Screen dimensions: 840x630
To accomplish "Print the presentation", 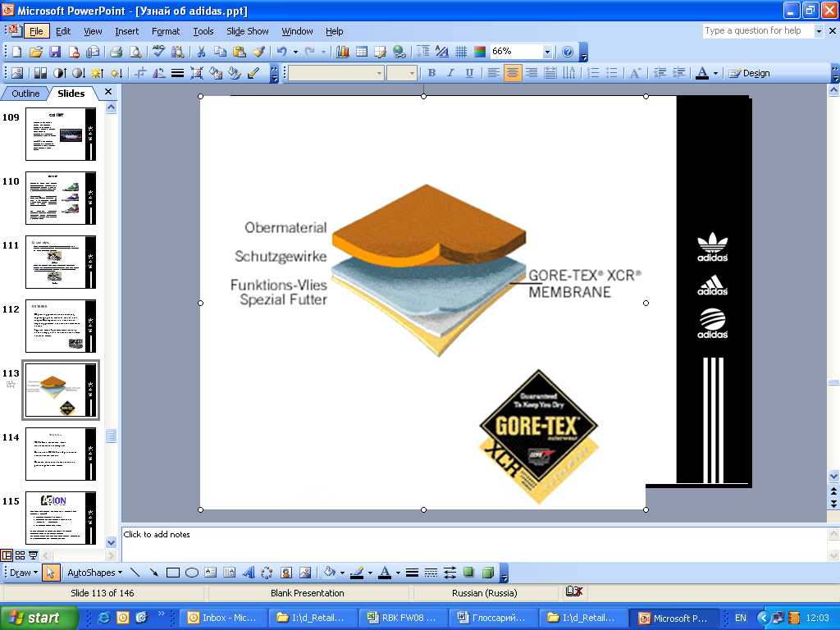I will pos(116,52).
